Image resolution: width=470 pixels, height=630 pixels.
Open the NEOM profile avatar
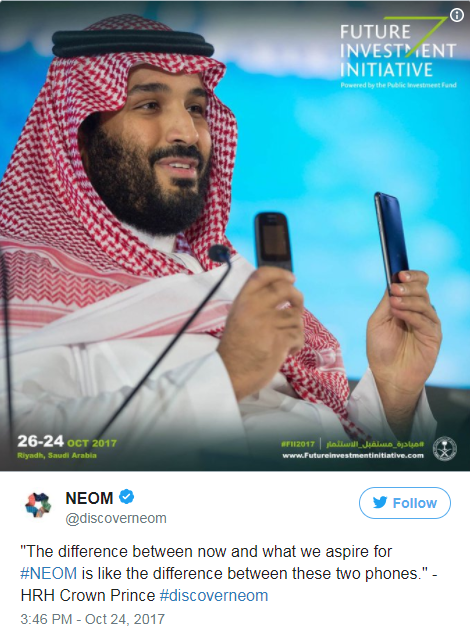pos(39,505)
